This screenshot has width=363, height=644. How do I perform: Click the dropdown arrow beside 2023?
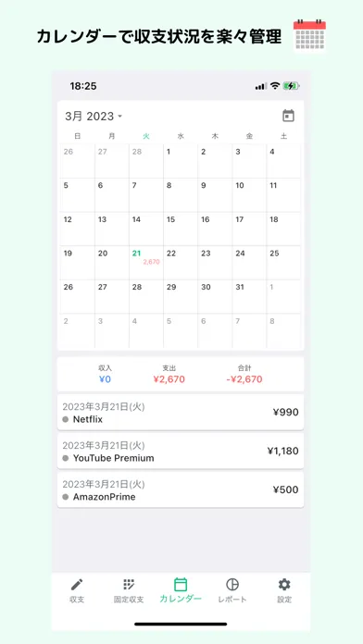[119, 117]
